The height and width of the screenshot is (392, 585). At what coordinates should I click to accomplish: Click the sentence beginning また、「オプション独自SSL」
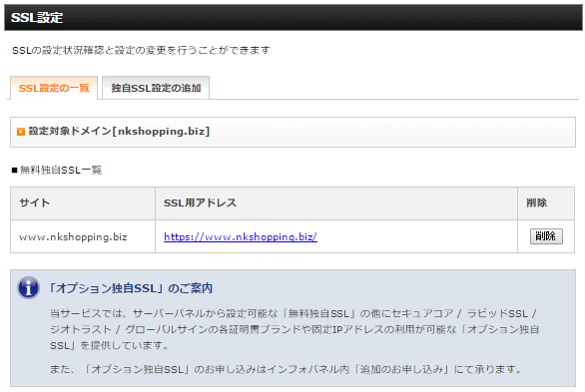[x=286, y=369]
